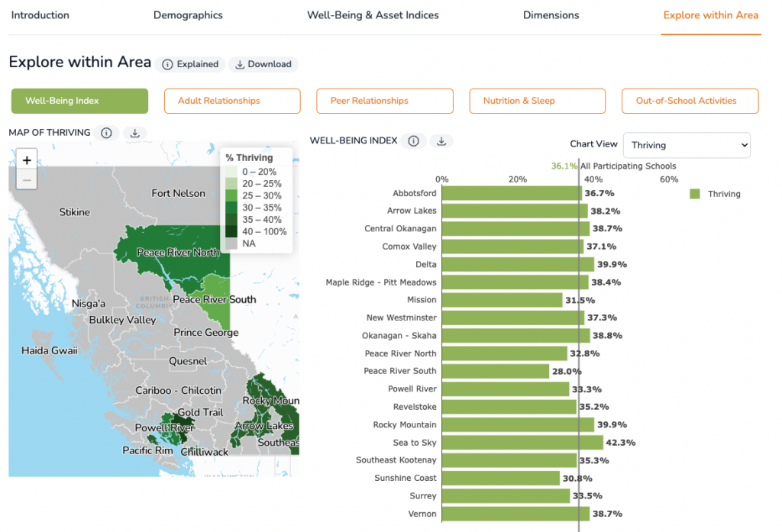Open the Chart View Thriving dropdown
The image size is (782, 532).
[x=687, y=145]
